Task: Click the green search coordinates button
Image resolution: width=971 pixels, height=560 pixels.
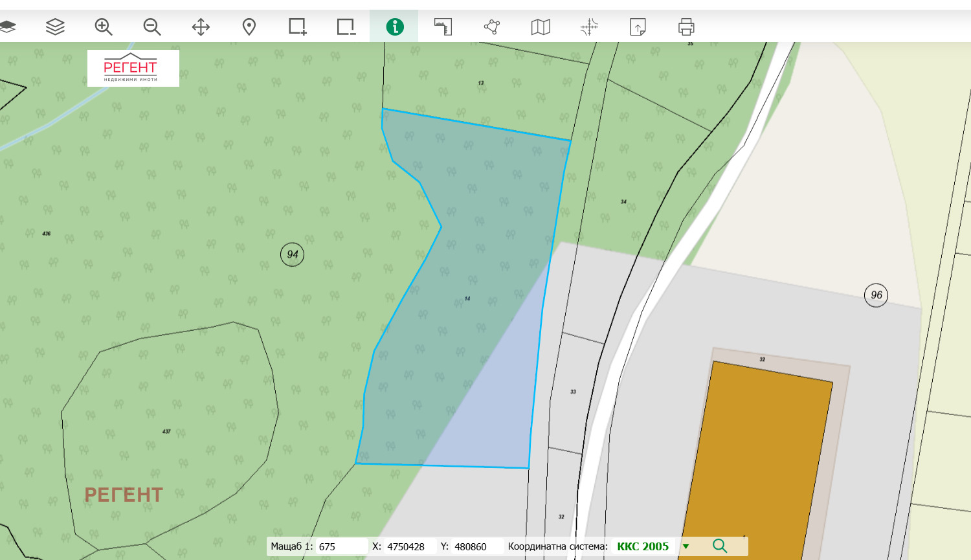Action: [720, 546]
